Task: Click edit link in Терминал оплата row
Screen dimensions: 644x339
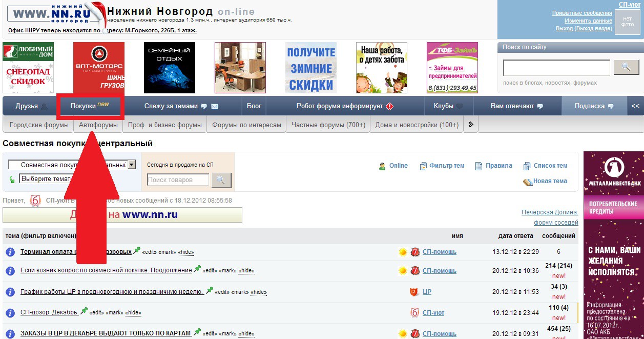Action: coord(149,252)
